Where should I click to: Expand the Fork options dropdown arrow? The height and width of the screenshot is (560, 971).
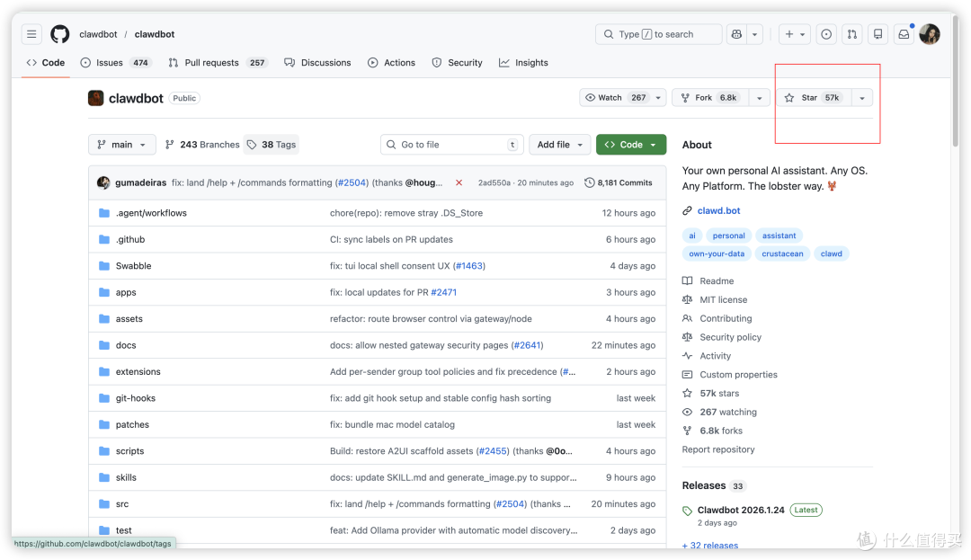pos(759,98)
